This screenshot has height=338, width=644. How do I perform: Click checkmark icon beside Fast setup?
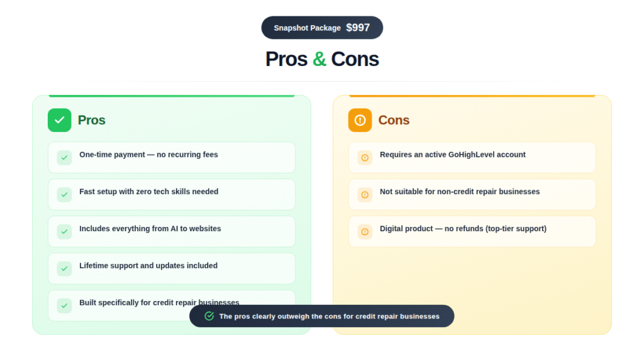coord(65,195)
